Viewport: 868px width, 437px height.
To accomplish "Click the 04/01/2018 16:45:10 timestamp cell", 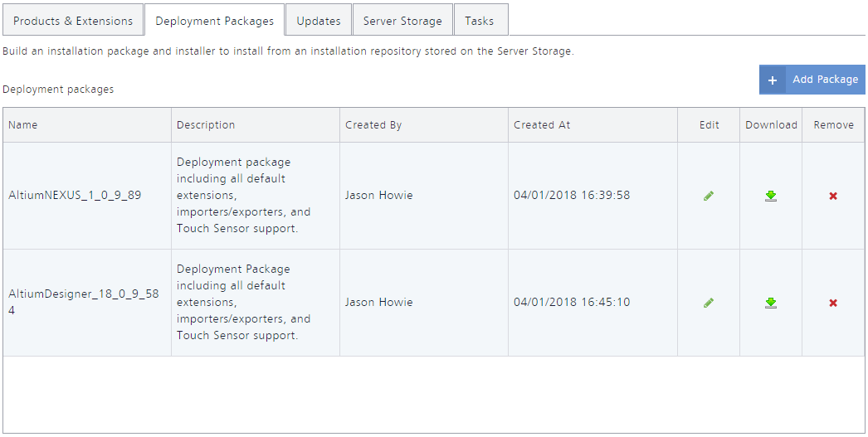I will (x=572, y=302).
